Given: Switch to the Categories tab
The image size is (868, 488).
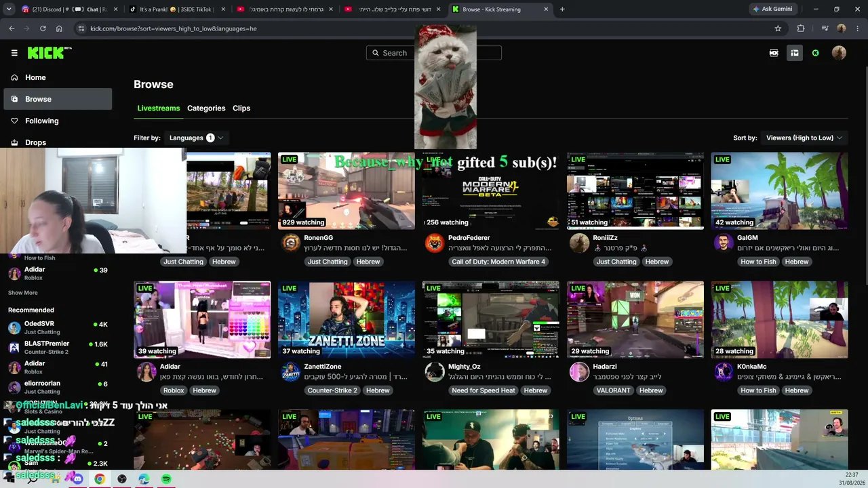Looking at the screenshot, I should click(206, 108).
